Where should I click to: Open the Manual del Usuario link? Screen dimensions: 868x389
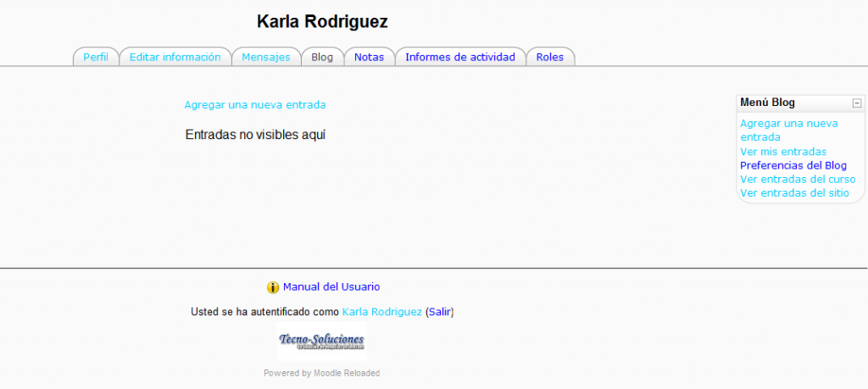coord(331,287)
